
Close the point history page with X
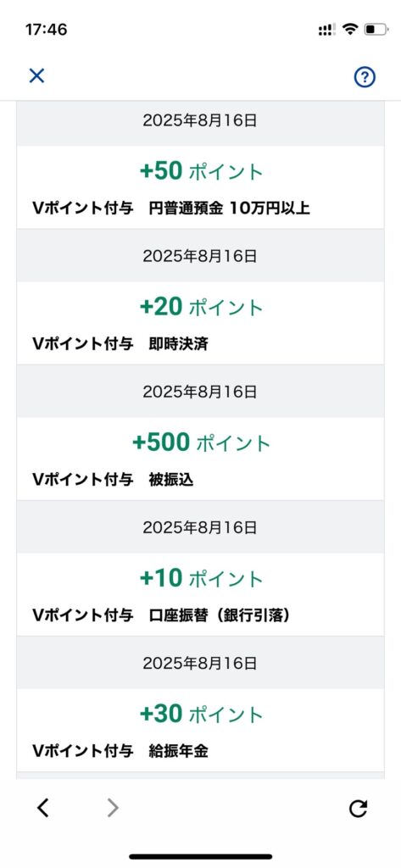[x=36, y=75]
